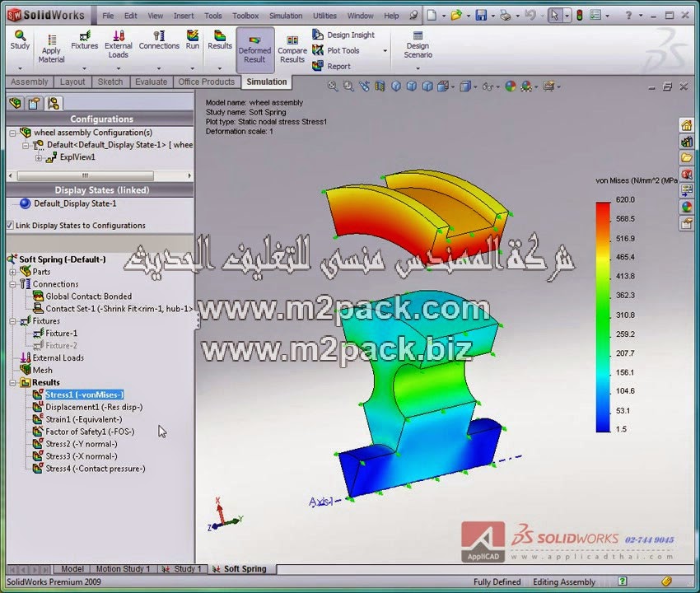Select the Model tab at bottom
700x593 pixels.
72,569
